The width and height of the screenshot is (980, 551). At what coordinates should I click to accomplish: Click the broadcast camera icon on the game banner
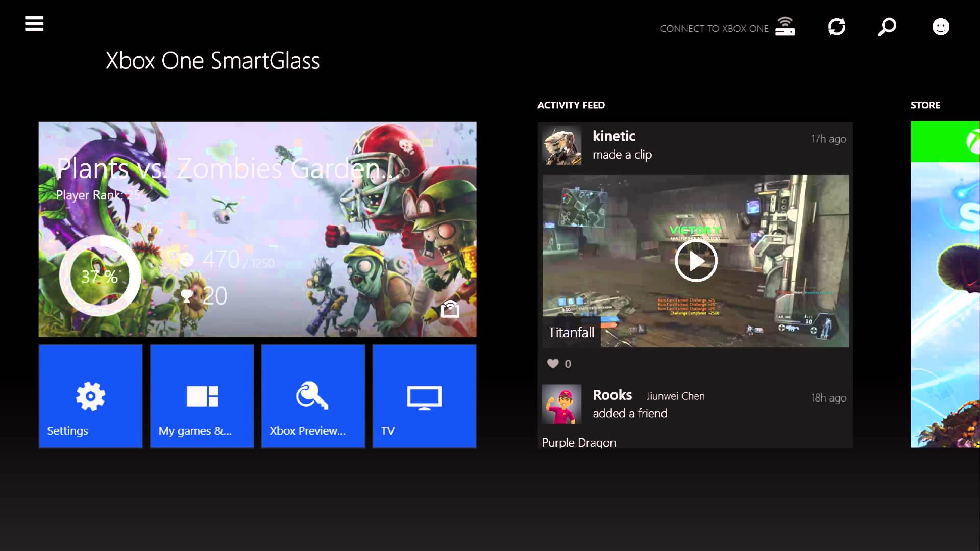[451, 309]
